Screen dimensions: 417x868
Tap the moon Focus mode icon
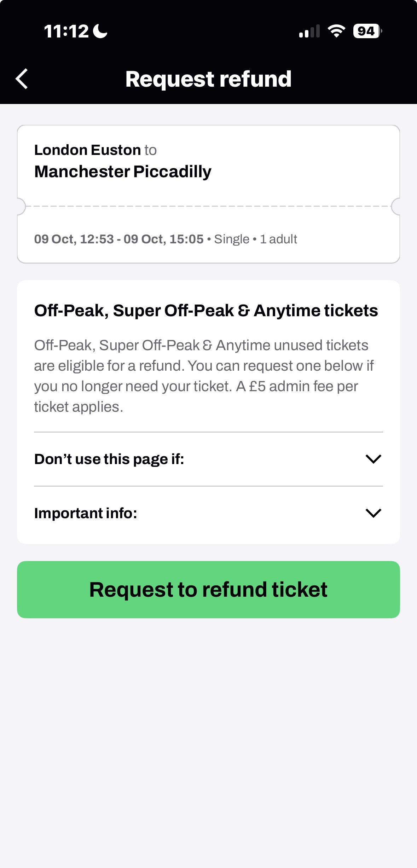pos(100,31)
